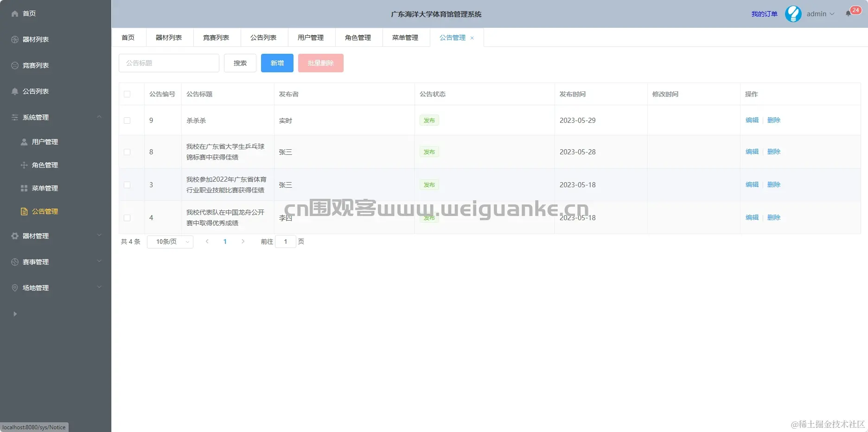Screen dimensions: 868x432
Task: Click the 竞赛列表 sidebar icon
Action: [15, 65]
